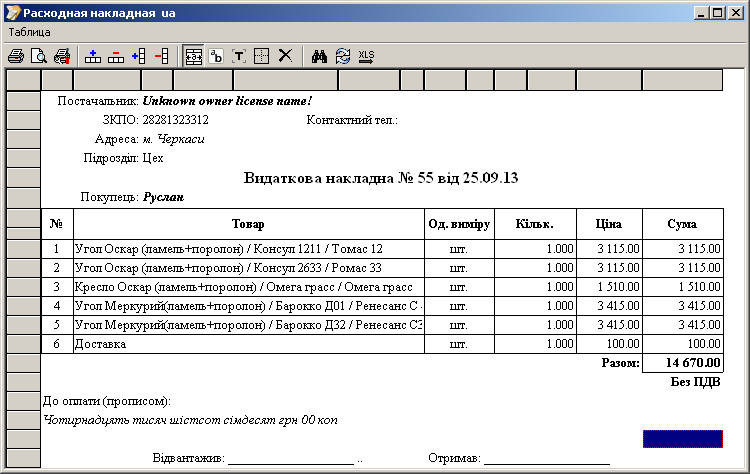Click row 3 'Кресло Оскар' item

click(x=249, y=287)
